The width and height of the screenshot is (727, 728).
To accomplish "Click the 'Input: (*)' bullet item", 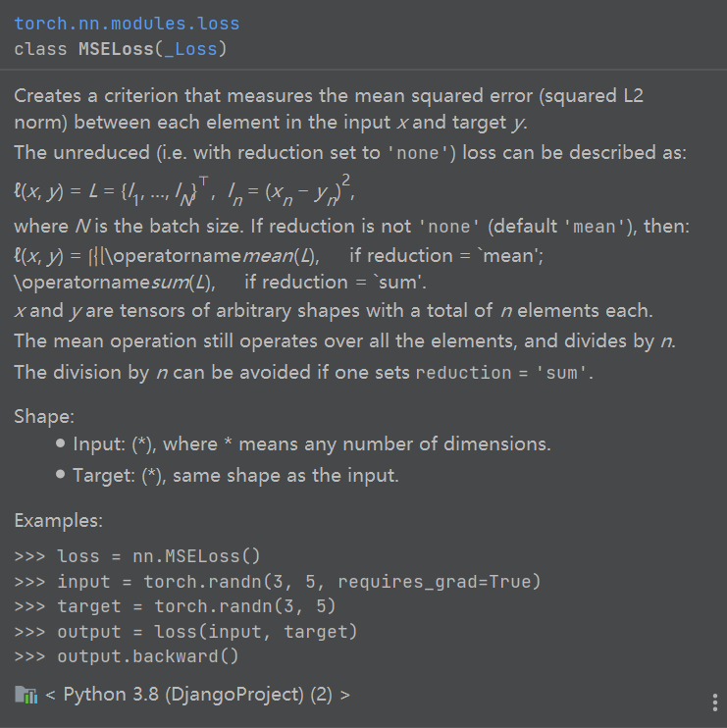I will click(311, 443).
